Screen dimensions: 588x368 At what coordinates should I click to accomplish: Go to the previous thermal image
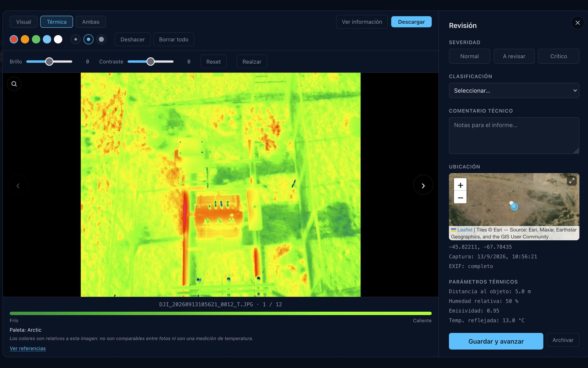coord(18,185)
